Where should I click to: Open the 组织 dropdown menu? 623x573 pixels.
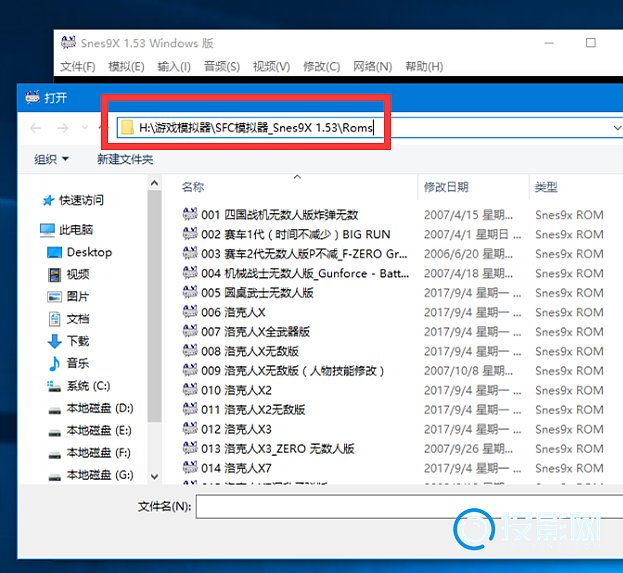click(x=51, y=159)
